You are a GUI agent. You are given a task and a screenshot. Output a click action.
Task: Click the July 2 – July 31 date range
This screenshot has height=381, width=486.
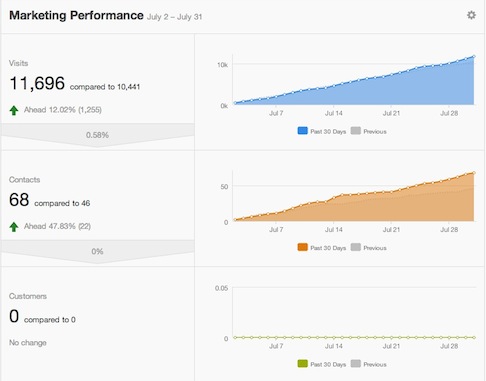tap(175, 17)
